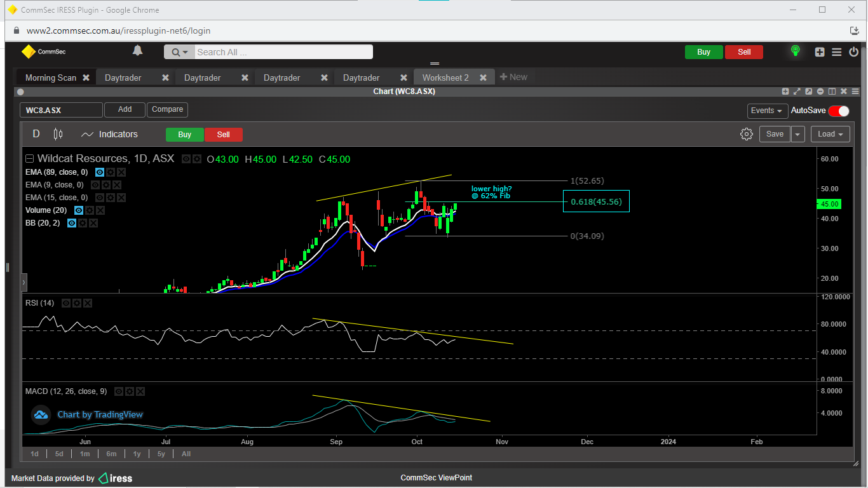Screen dimensions: 868x488
Task: Switch to the Worksheet 2 tab
Action: click(x=445, y=78)
